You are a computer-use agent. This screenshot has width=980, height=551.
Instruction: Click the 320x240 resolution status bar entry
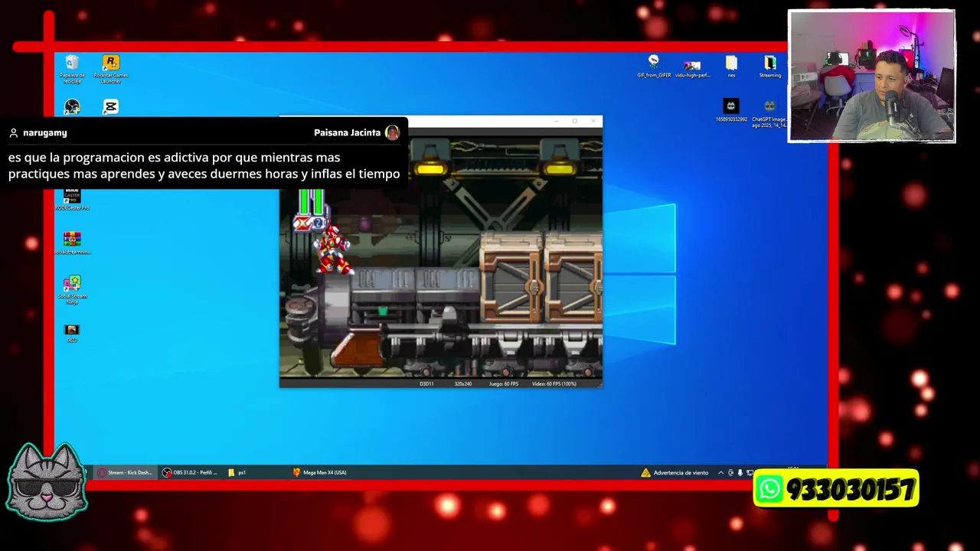462,383
